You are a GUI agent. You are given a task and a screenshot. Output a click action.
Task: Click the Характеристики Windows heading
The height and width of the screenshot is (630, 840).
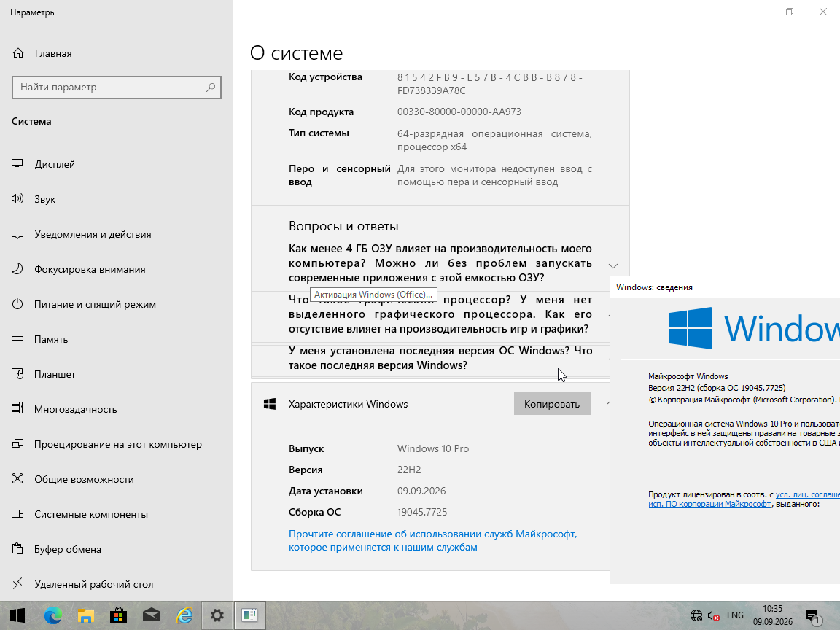coord(349,404)
